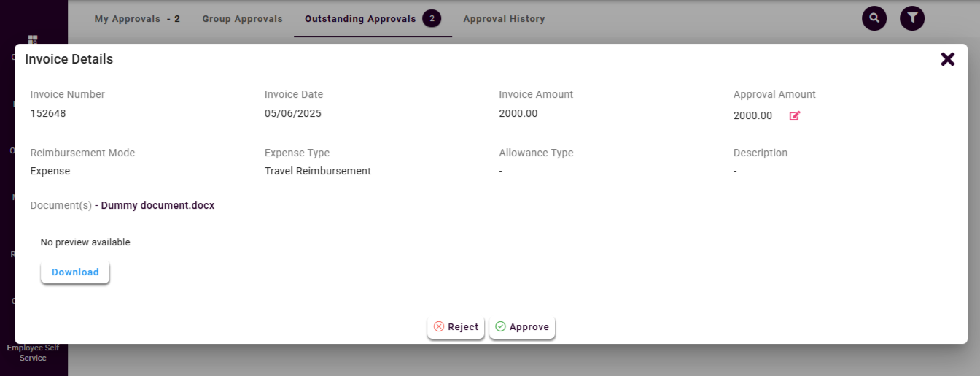Open Employee Self Service in sidebar
The image size is (980, 376).
click(x=33, y=353)
